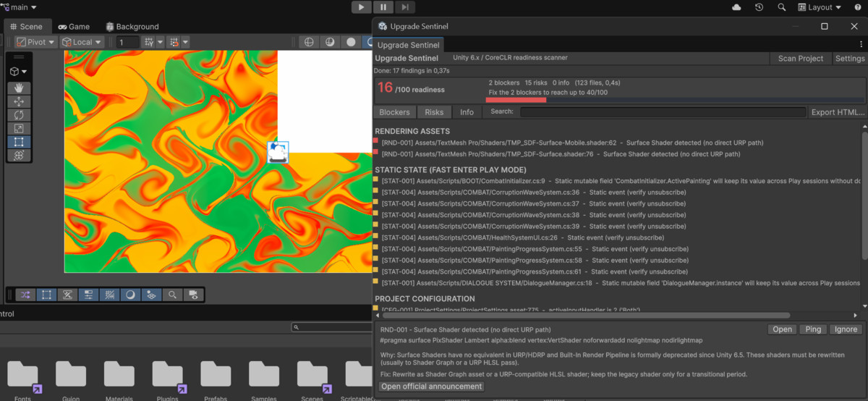Click the shaded sphere draw mode icon
This screenshot has width=868, height=401.
[x=351, y=42]
